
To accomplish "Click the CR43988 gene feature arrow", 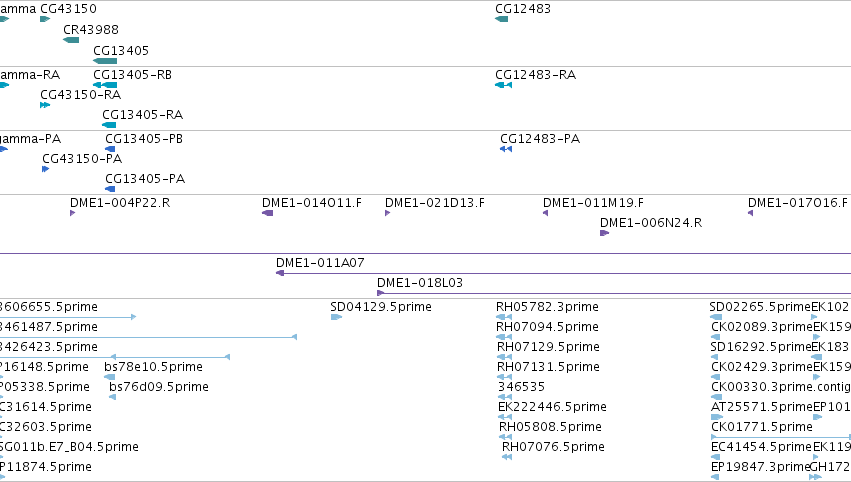I will pyautogui.click(x=71, y=40).
